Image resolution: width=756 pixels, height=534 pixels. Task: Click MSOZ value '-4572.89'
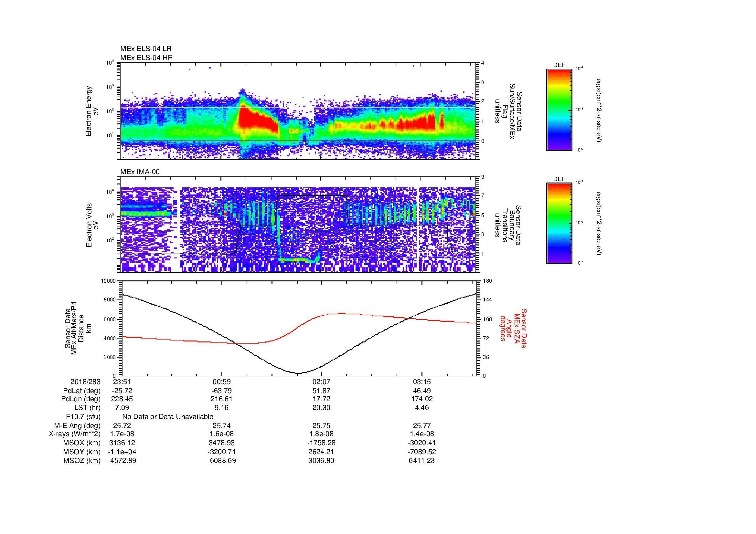pyautogui.click(x=122, y=461)
